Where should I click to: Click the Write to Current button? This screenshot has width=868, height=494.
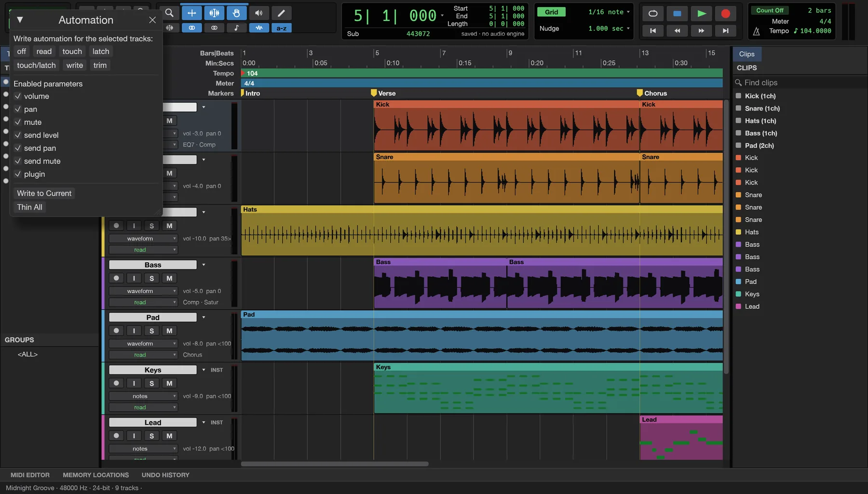pyautogui.click(x=44, y=193)
